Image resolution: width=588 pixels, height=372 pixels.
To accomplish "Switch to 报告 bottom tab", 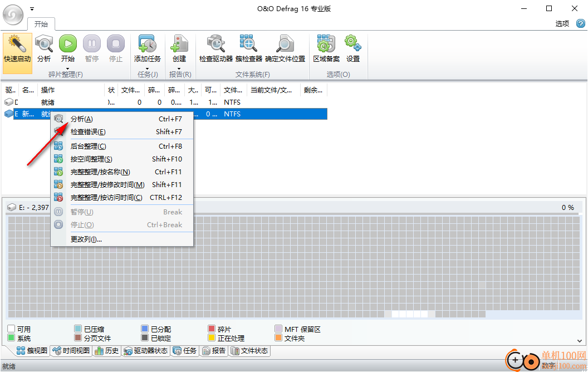I will coord(214,351).
